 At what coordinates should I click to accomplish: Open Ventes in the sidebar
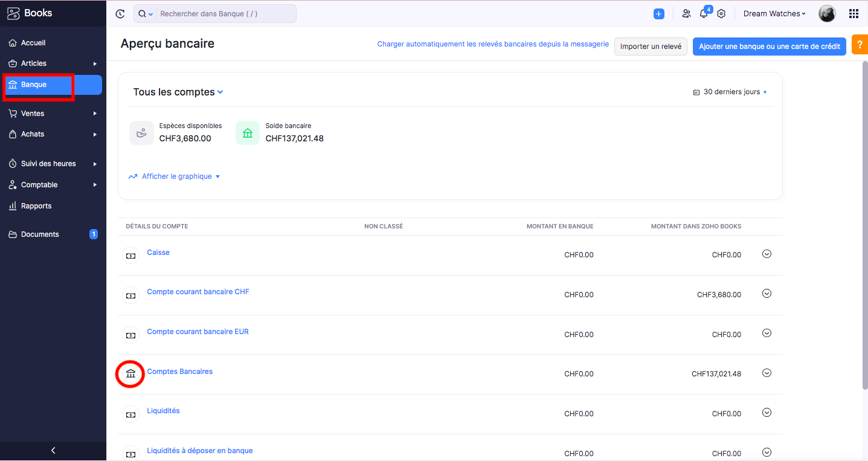pos(53,114)
